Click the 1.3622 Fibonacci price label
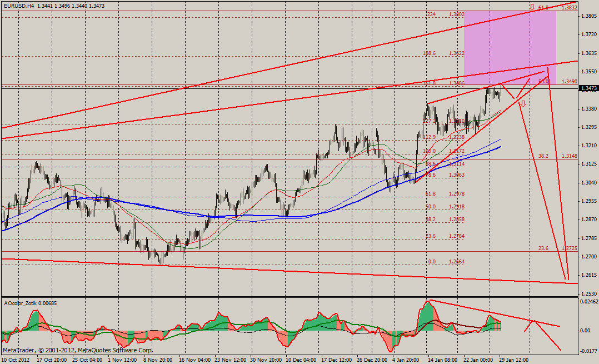The width and height of the screenshot is (599, 364). [x=457, y=53]
